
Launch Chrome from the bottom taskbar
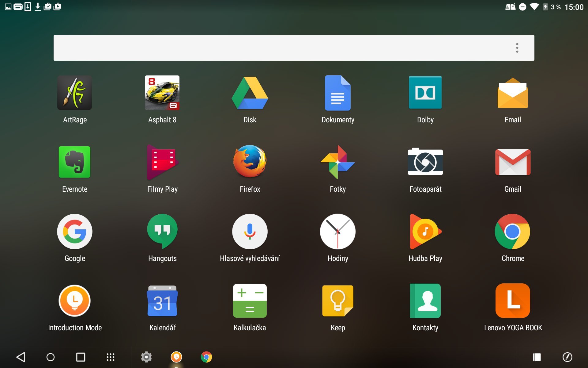207,357
